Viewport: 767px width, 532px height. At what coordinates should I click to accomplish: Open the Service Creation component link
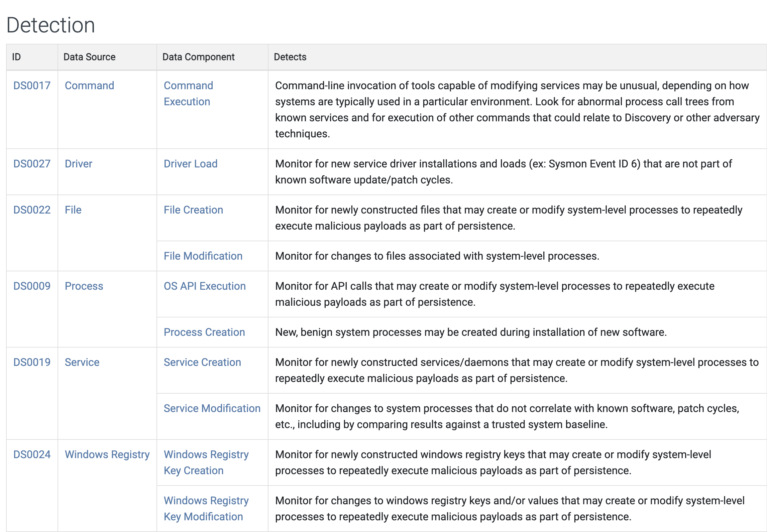[x=202, y=362]
